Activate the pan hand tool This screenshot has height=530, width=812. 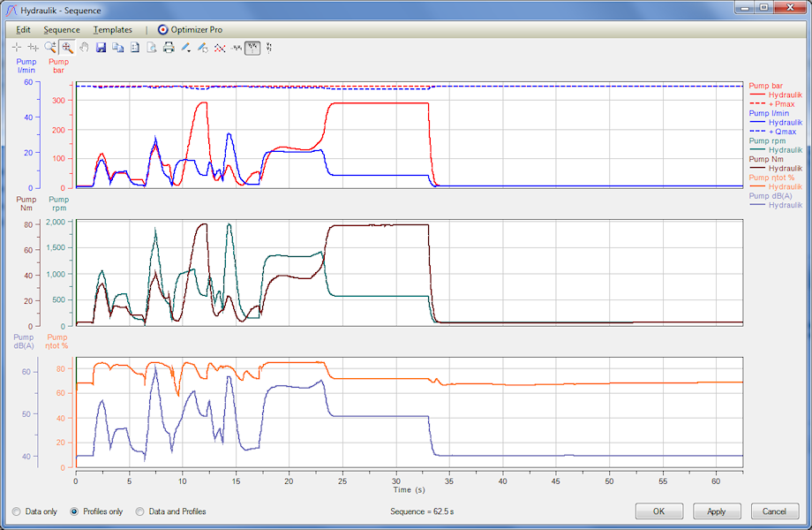(84, 48)
